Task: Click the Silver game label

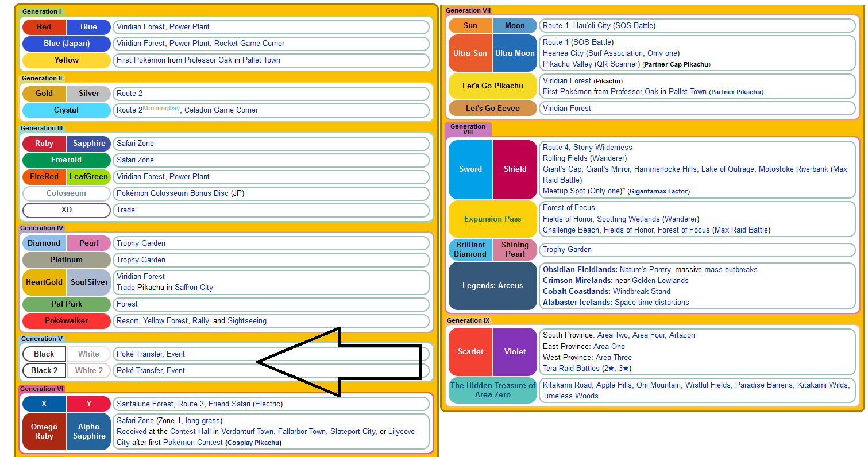Action: pos(89,94)
